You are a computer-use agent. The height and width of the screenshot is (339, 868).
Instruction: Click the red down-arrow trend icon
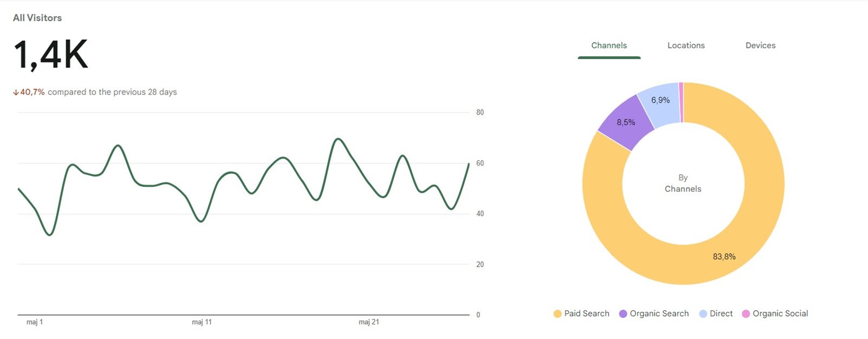click(16, 92)
